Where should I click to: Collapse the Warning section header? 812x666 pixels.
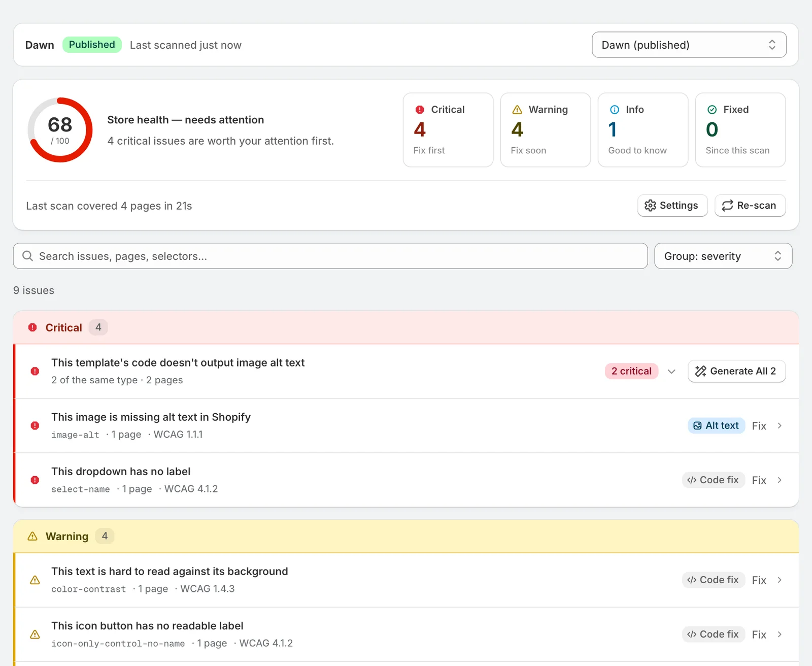point(406,536)
